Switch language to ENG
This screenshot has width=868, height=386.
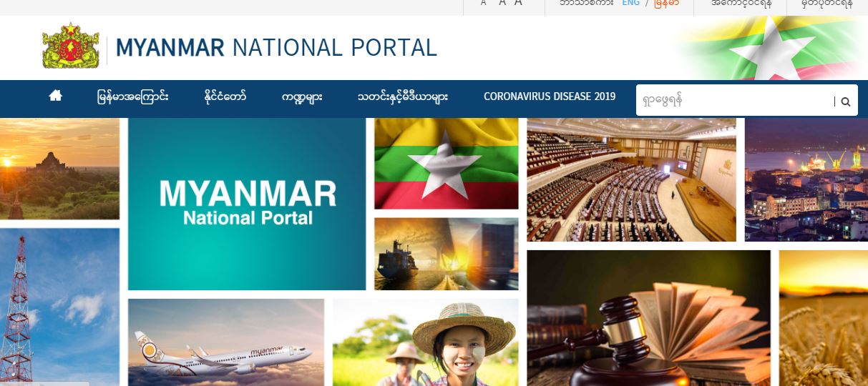(630, 3)
